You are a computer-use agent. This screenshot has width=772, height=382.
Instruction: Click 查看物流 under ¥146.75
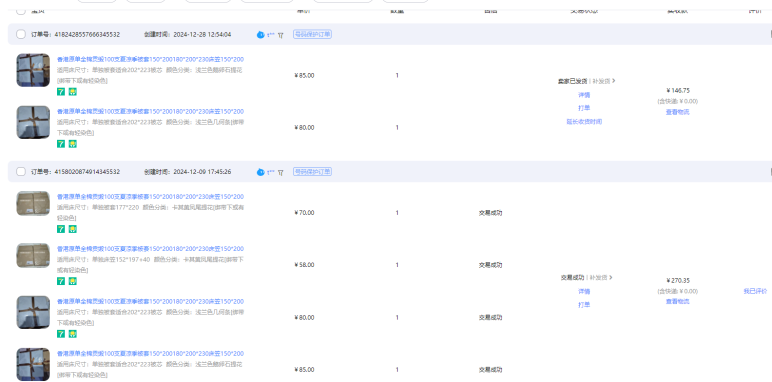coord(677,112)
